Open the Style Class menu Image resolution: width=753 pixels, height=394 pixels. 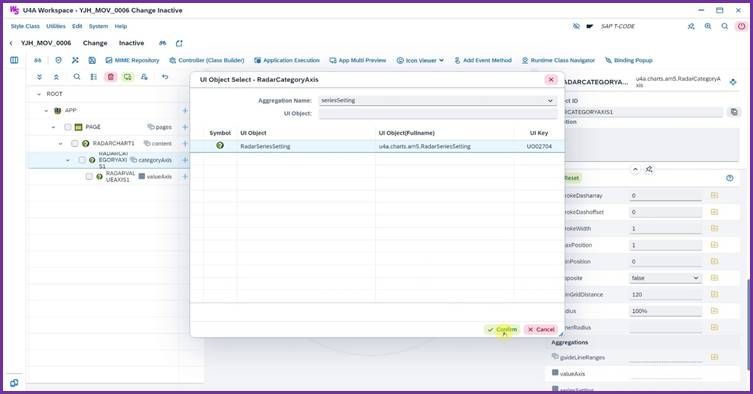[x=25, y=26]
